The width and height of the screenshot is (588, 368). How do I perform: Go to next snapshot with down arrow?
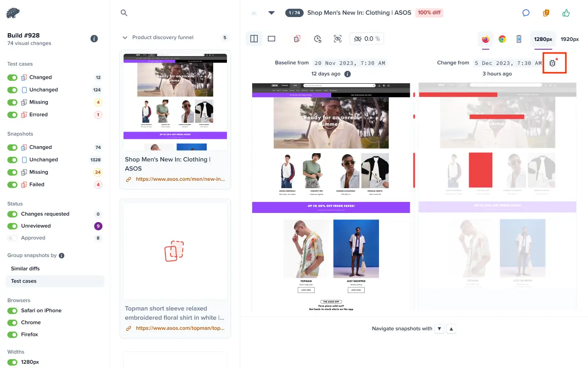(x=271, y=13)
